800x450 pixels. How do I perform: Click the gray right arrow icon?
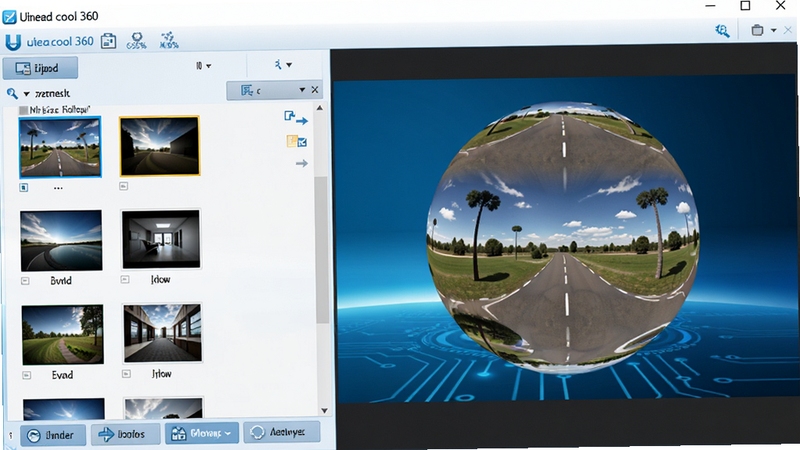(302, 163)
